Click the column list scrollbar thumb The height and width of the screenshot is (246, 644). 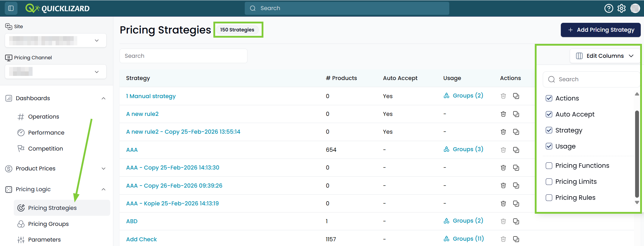pos(637,154)
